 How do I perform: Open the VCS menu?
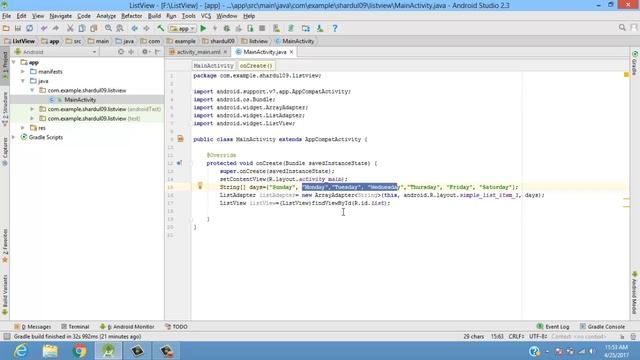coord(206,16)
